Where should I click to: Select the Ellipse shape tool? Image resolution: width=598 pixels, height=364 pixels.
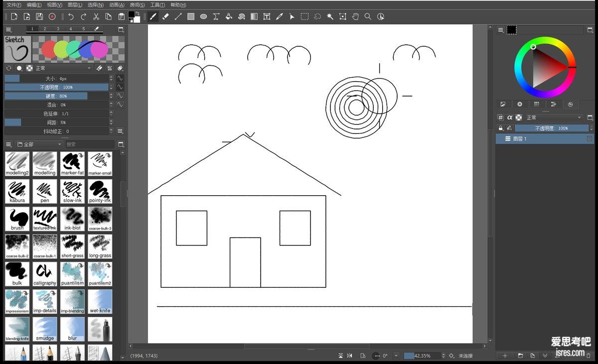click(x=203, y=16)
